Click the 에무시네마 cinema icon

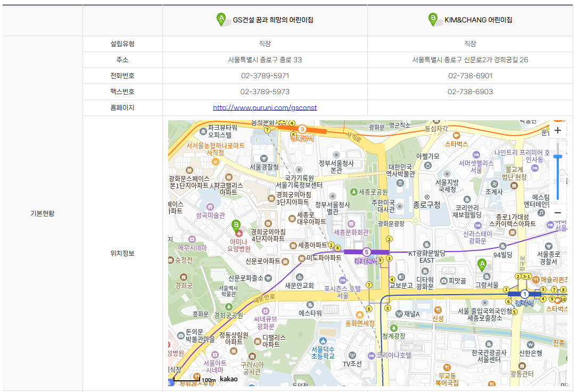point(192,239)
